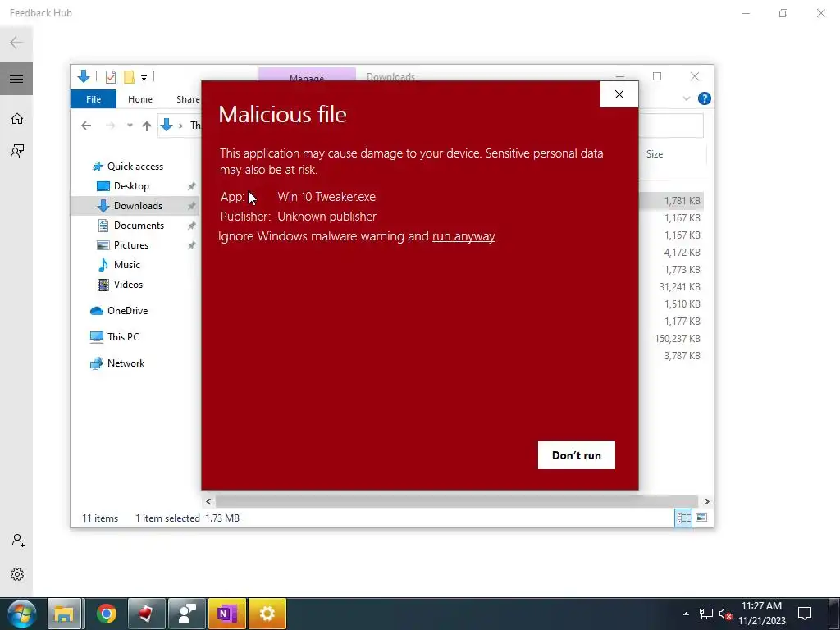Click Explorer help question mark icon
Image resolution: width=840 pixels, height=630 pixels.
[705, 98]
